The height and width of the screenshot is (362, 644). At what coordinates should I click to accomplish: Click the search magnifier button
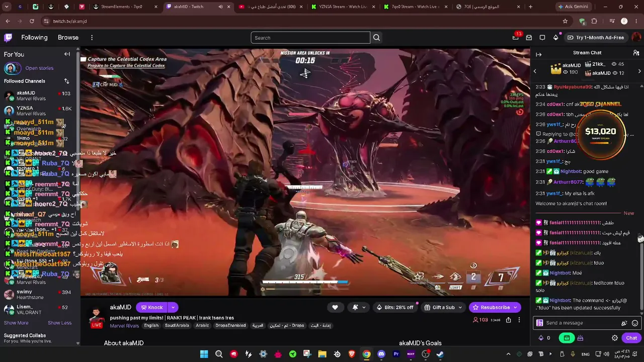point(376,38)
